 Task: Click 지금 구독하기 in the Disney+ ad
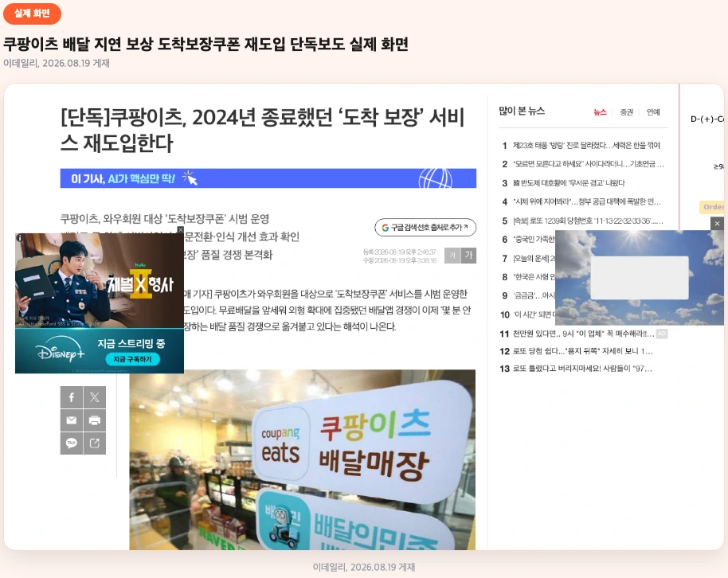pyautogui.click(x=133, y=359)
